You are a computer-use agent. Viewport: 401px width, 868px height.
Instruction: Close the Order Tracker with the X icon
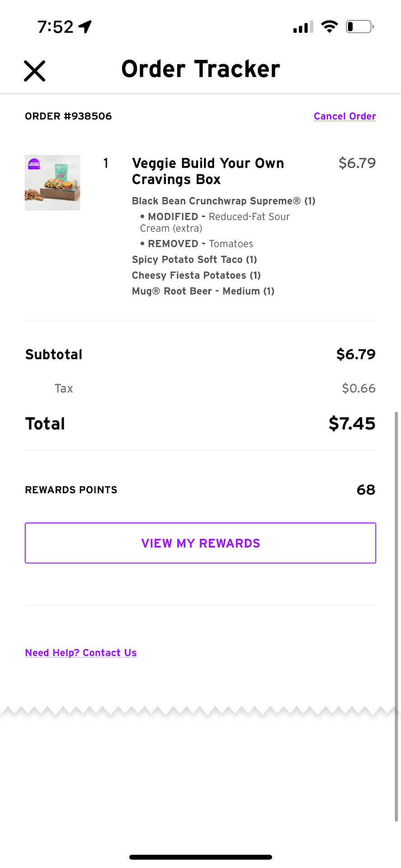click(35, 71)
